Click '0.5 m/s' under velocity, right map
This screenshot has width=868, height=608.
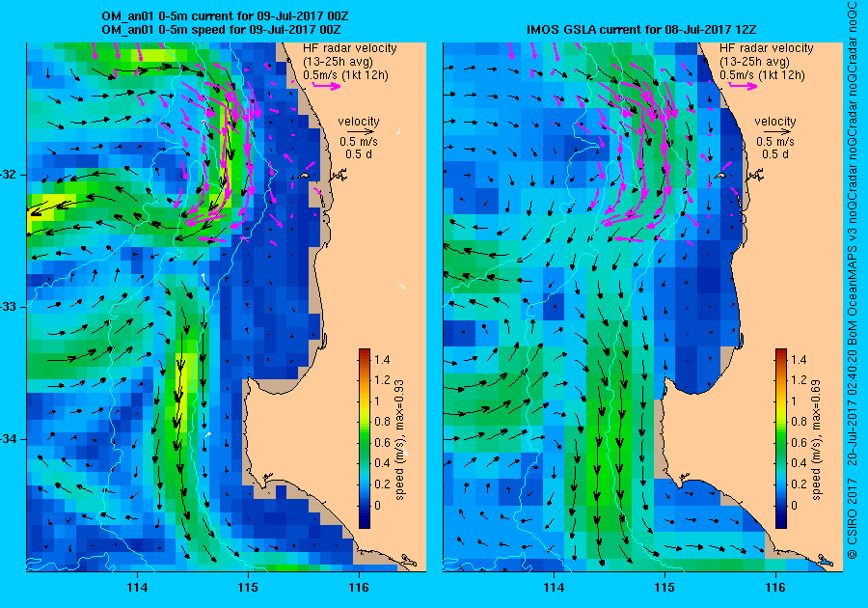[x=775, y=142]
